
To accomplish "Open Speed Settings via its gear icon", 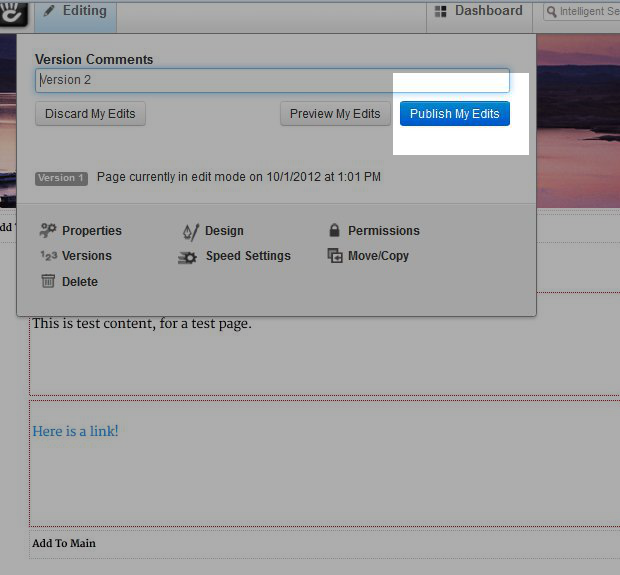I will [x=188, y=257].
